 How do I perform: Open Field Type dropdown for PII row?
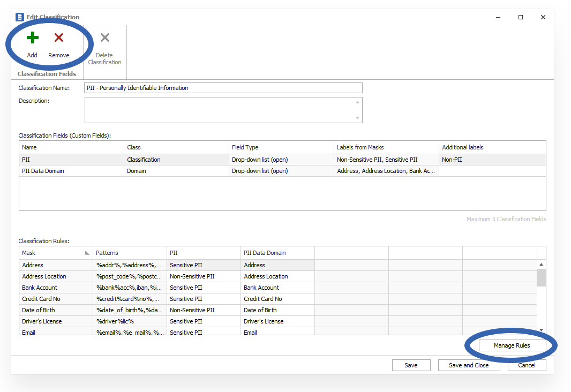click(281, 160)
